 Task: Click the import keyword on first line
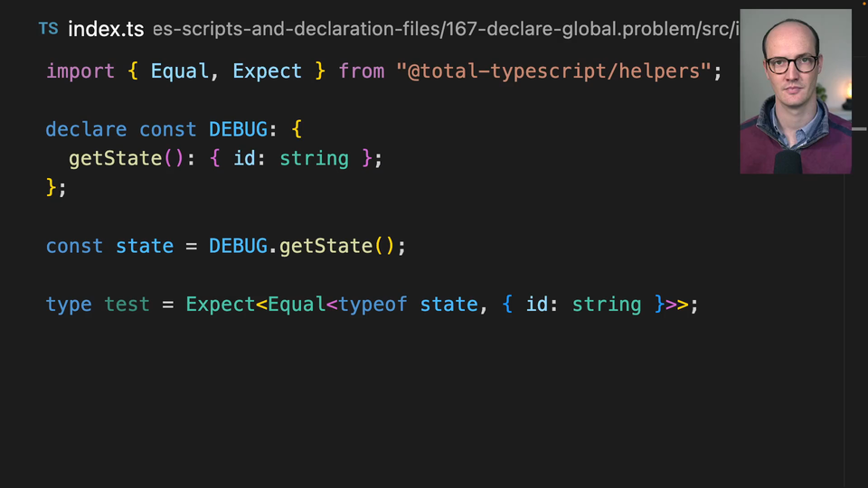coord(80,71)
